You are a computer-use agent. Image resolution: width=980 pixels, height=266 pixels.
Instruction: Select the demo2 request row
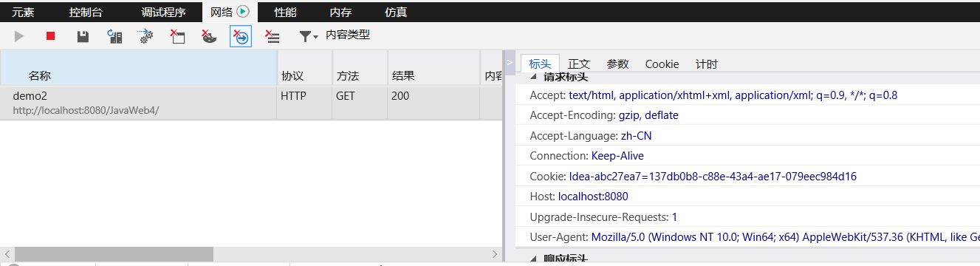[251, 103]
